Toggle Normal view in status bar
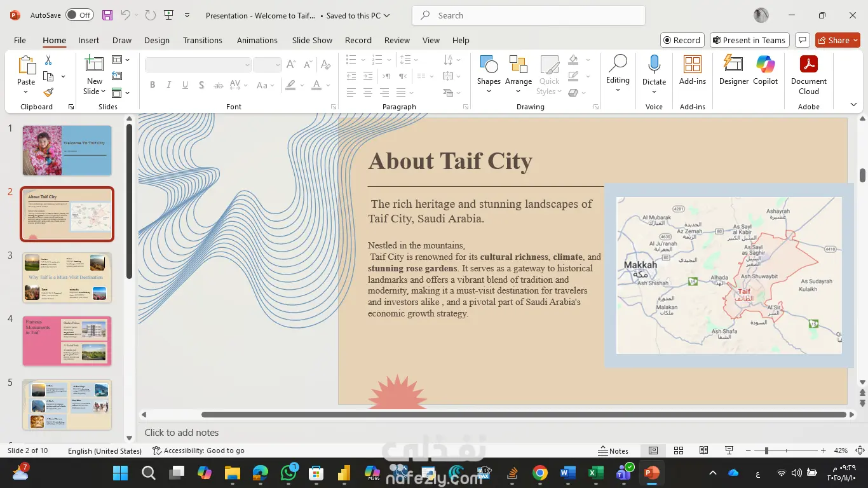Viewport: 868px width, 488px height. coord(653,451)
